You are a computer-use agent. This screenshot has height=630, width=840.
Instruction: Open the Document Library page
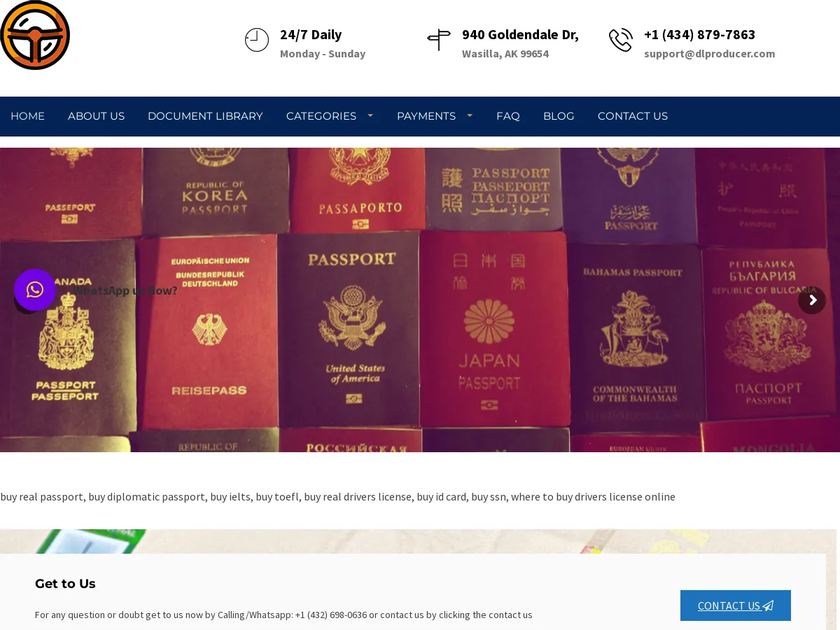(x=205, y=116)
